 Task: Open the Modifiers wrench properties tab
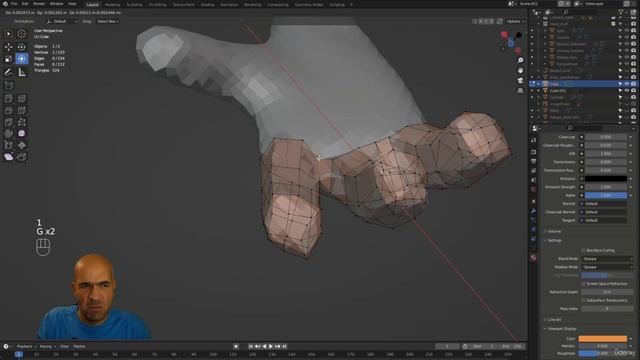[x=533, y=211]
